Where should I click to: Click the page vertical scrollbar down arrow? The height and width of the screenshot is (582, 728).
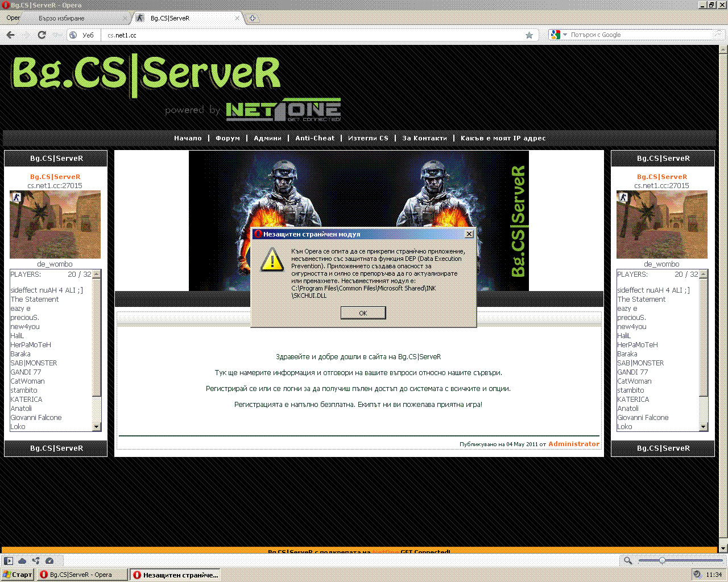(723, 548)
